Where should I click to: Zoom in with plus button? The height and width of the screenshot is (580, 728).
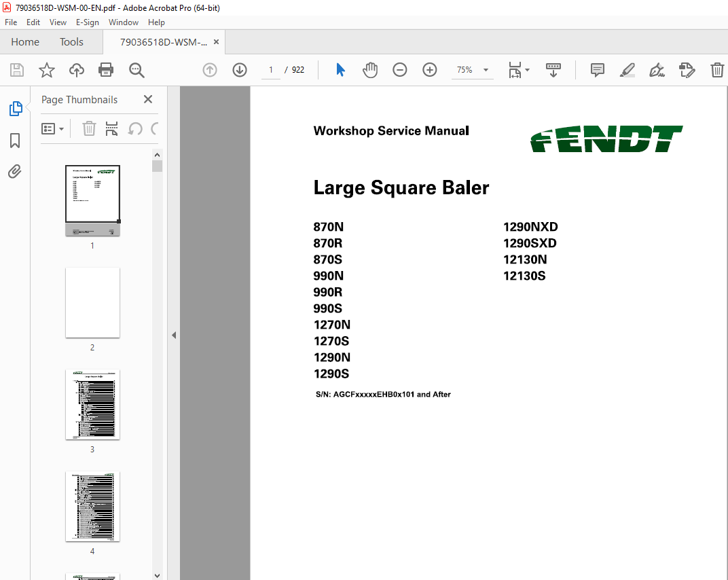tap(429, 70)
